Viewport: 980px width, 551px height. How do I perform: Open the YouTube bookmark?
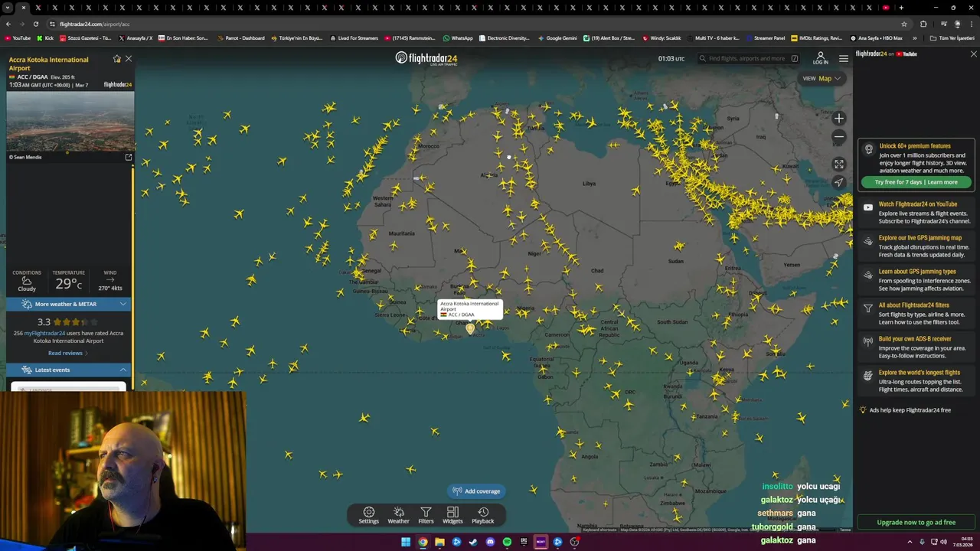click(x=18, y=38)
